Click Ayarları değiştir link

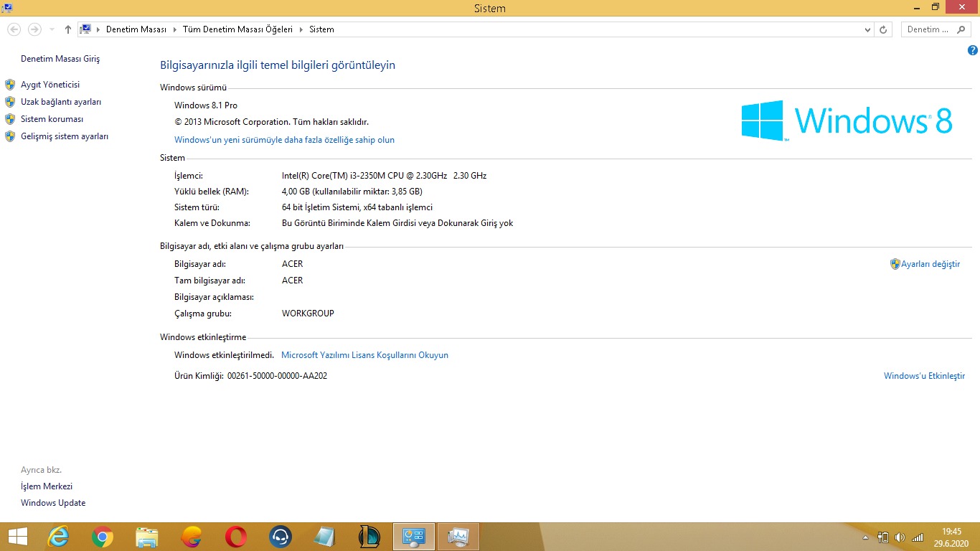pyautogui.click(x=930, y=264)
